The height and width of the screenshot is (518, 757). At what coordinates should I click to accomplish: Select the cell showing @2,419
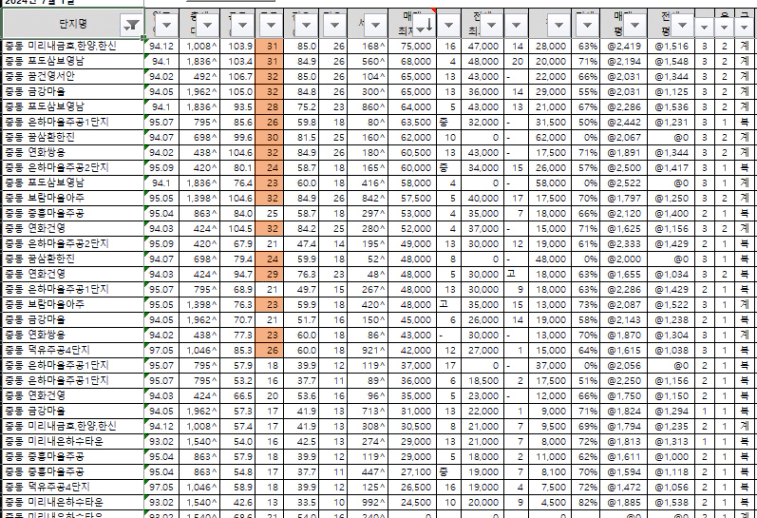624,46
